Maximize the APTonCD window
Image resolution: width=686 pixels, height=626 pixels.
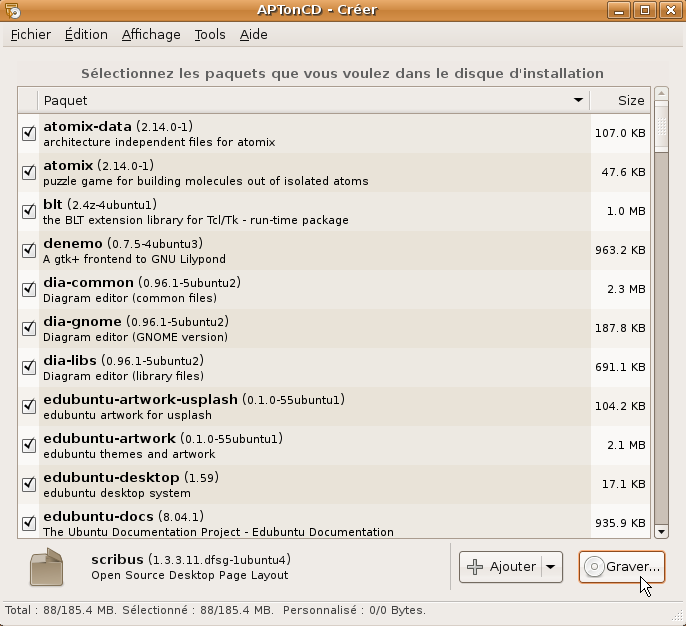pos(644,10)
